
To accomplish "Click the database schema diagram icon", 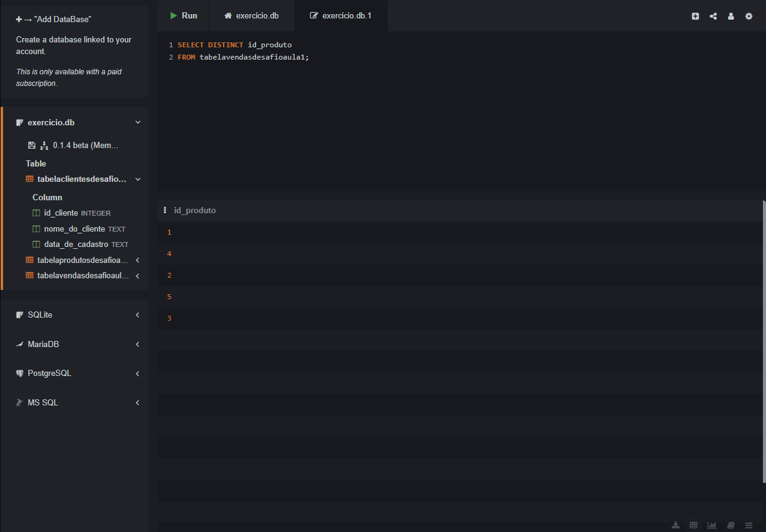I will (44, 146).
